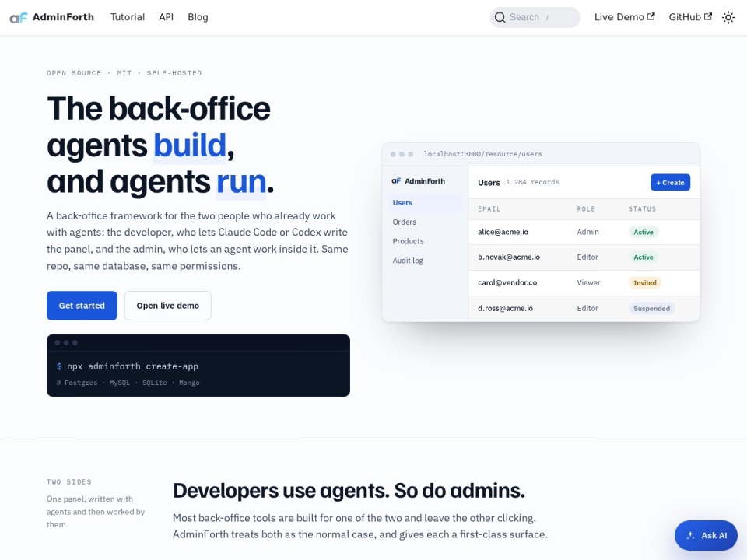Click the 'TWO SIDES' section label
Viewport: 747px width, 560px height.
[69, 482]
